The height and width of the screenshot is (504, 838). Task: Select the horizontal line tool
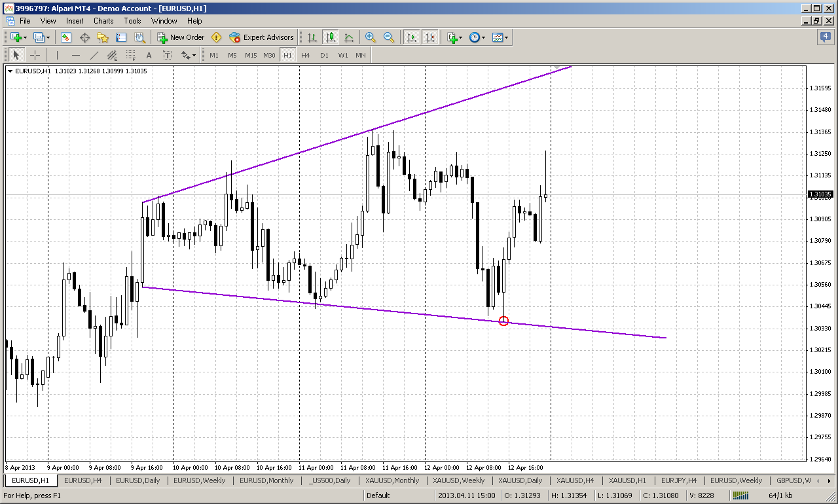(x=76, y=56)
